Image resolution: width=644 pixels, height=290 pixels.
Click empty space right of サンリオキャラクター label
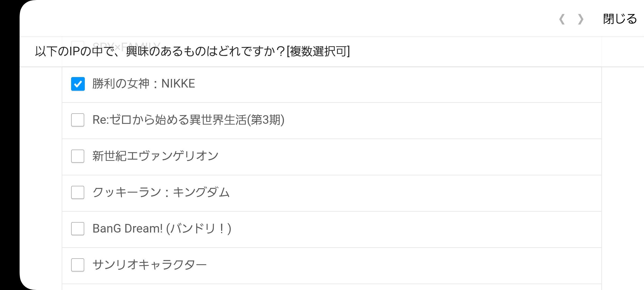coord(402,265)
